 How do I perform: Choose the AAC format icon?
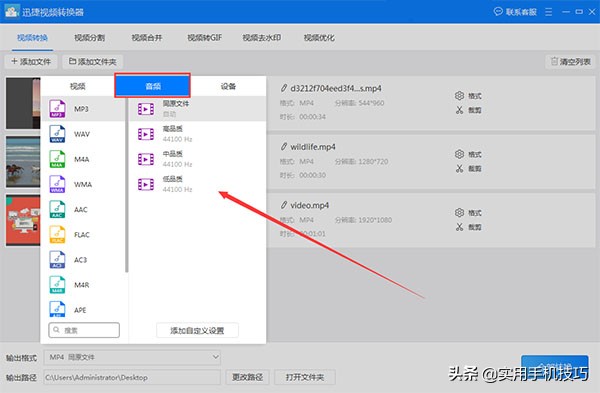coord(57,209)
